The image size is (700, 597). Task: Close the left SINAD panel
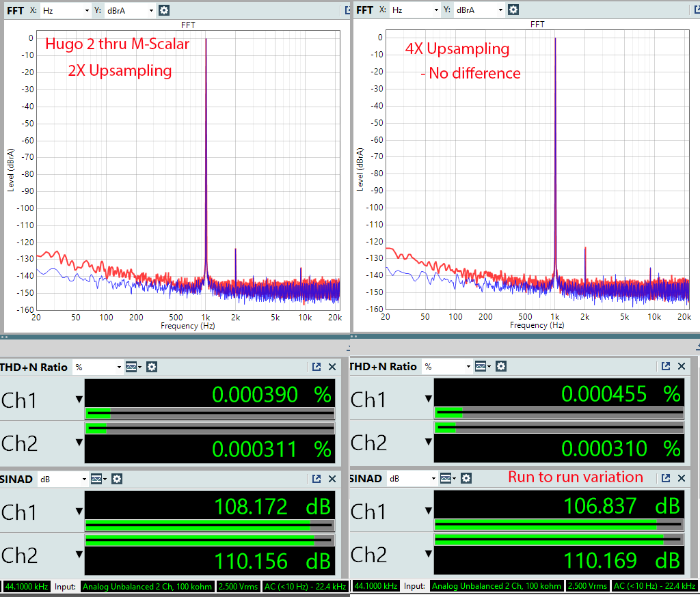[x=332, y=479]
